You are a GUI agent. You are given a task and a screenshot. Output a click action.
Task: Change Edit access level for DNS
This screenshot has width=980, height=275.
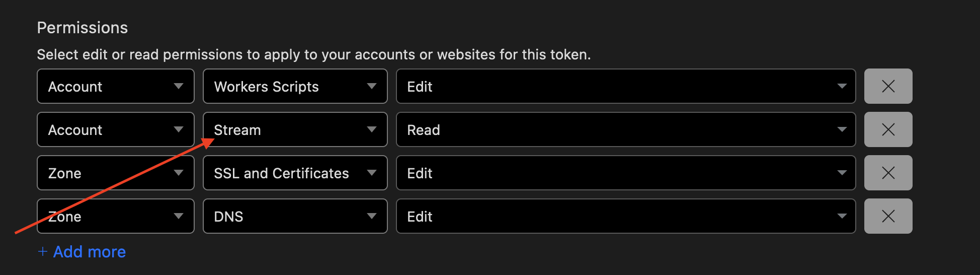[x=625, y=216]
